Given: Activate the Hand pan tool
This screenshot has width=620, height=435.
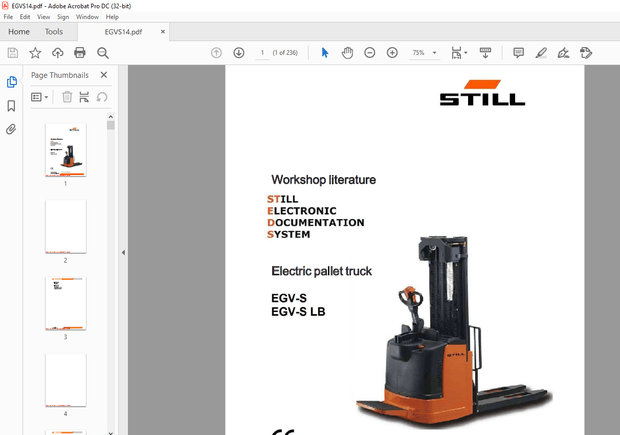Looking at the screenshot, I should [347, 53].
